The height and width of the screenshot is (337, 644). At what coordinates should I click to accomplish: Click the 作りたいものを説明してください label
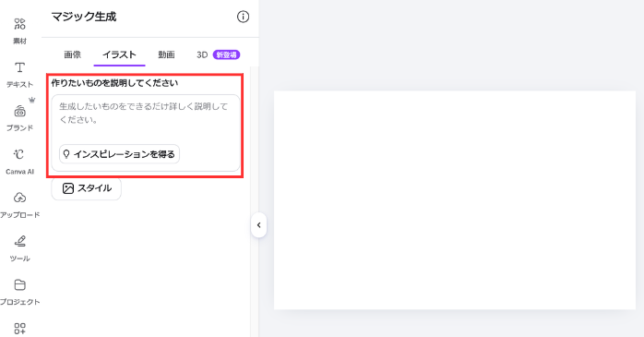tap(114, 83)
